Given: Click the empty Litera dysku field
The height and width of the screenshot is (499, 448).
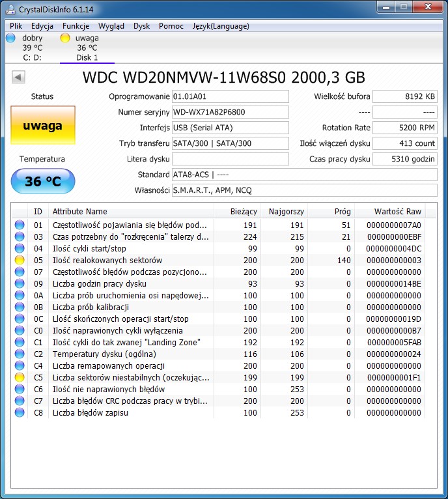Looking at the screenshot, I should coord(231,159).
